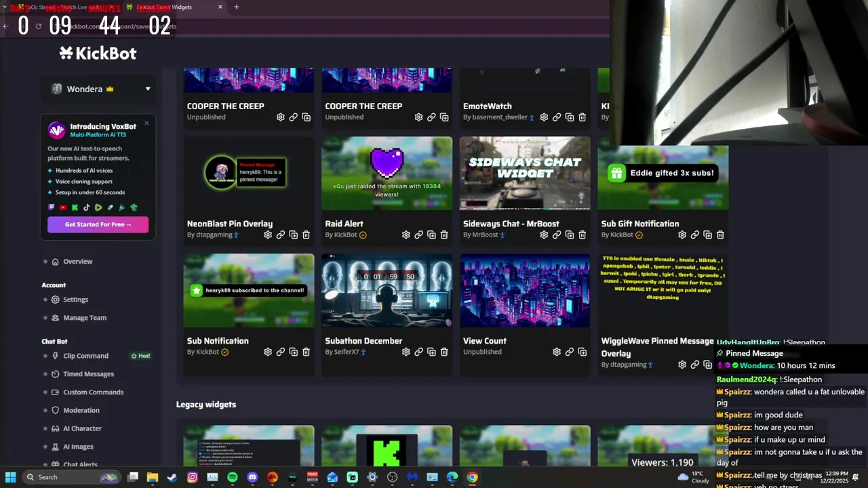Open the Windows Start menu
This screenshot has height=488, width=868.
coord(10,477)
